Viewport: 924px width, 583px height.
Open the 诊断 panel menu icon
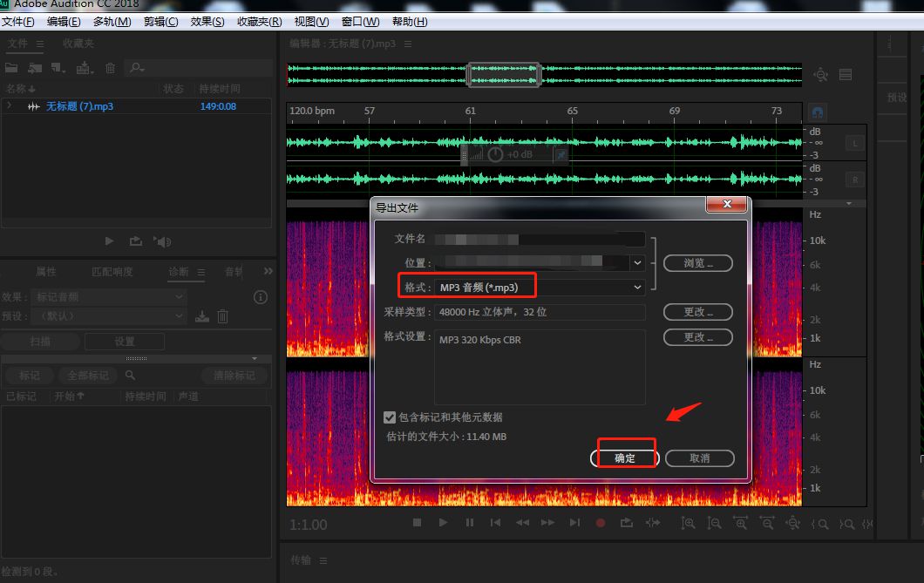pos(201,272)
